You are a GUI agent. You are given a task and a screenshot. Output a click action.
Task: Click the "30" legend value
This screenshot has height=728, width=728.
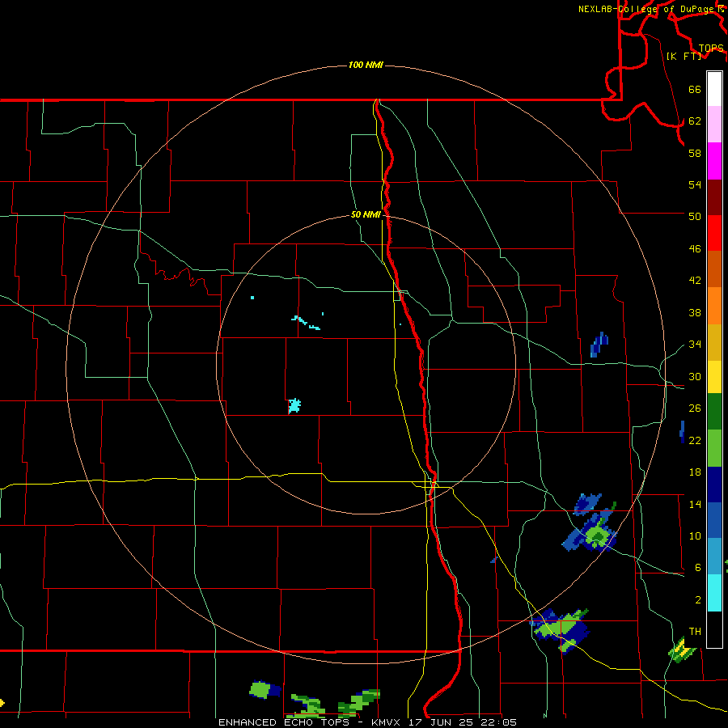pyautogui.click(x=695, y=376)
